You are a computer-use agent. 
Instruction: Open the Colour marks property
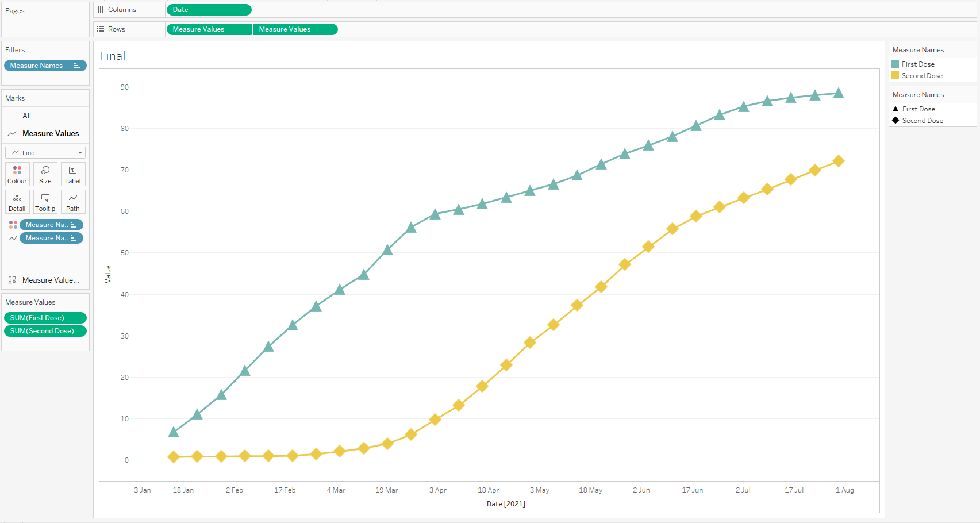click(17, 174)
